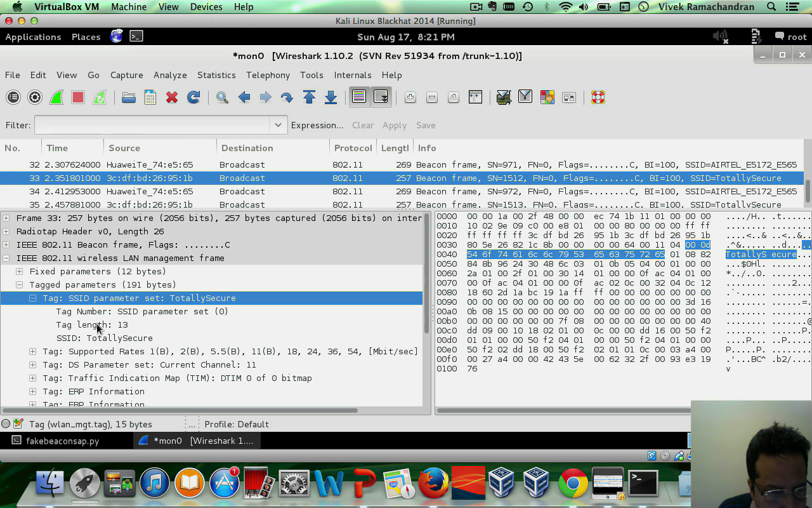Toggle packet list colorization

point(359,97)
